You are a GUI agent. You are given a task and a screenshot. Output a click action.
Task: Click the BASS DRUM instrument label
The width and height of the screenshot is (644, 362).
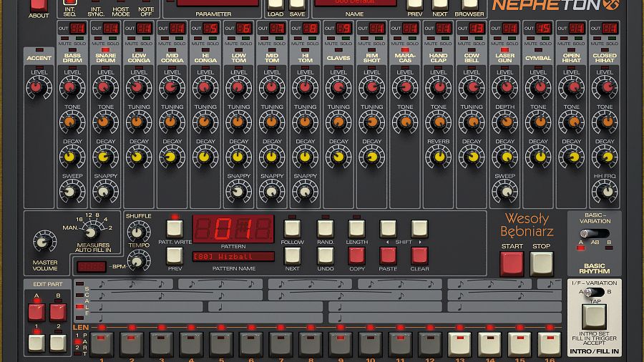coord(72,58)
